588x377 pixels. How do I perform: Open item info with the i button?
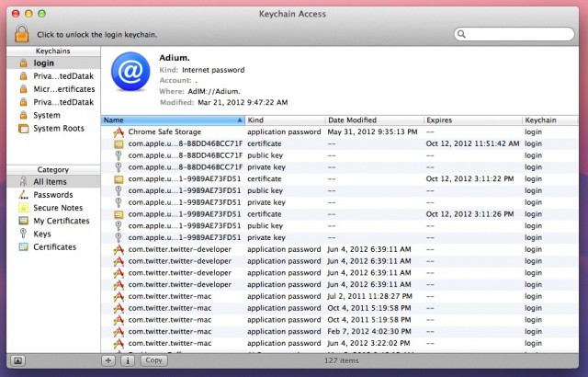click(x=127, y=360)
